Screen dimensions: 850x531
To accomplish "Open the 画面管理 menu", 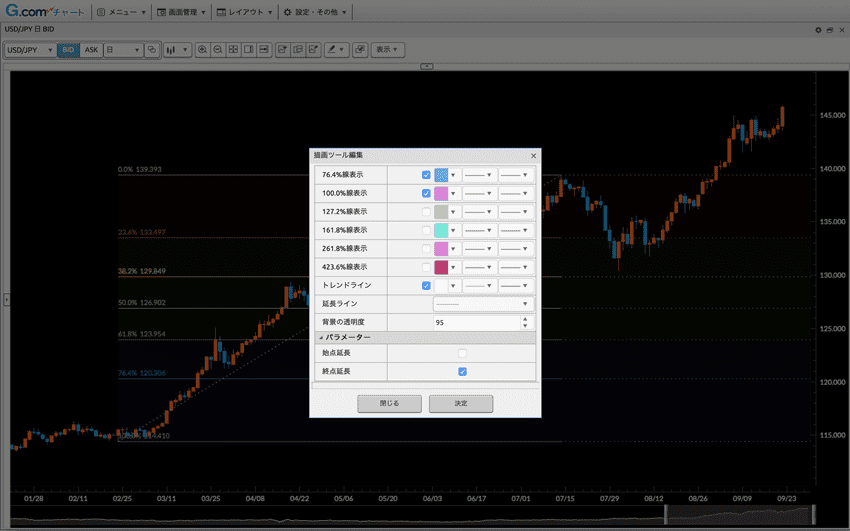I will point(181,12).
